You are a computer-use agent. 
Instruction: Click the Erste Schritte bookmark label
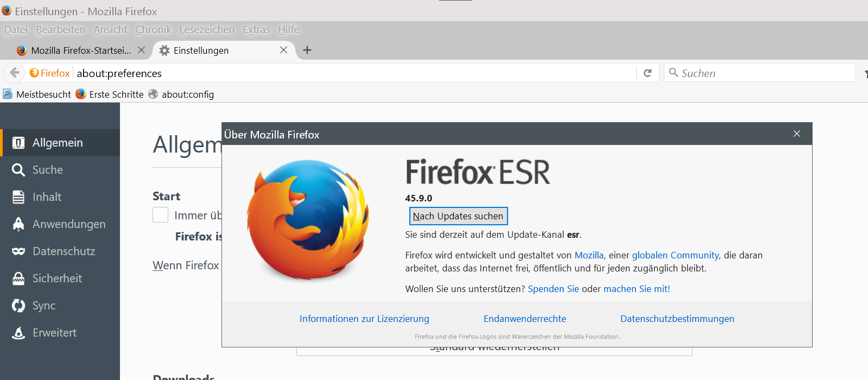click(x=116, y=94)
